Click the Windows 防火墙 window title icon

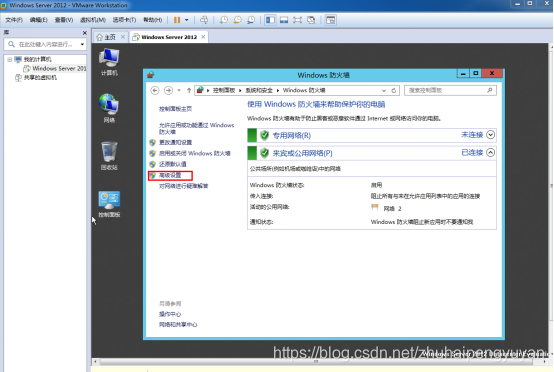point(151,75)
